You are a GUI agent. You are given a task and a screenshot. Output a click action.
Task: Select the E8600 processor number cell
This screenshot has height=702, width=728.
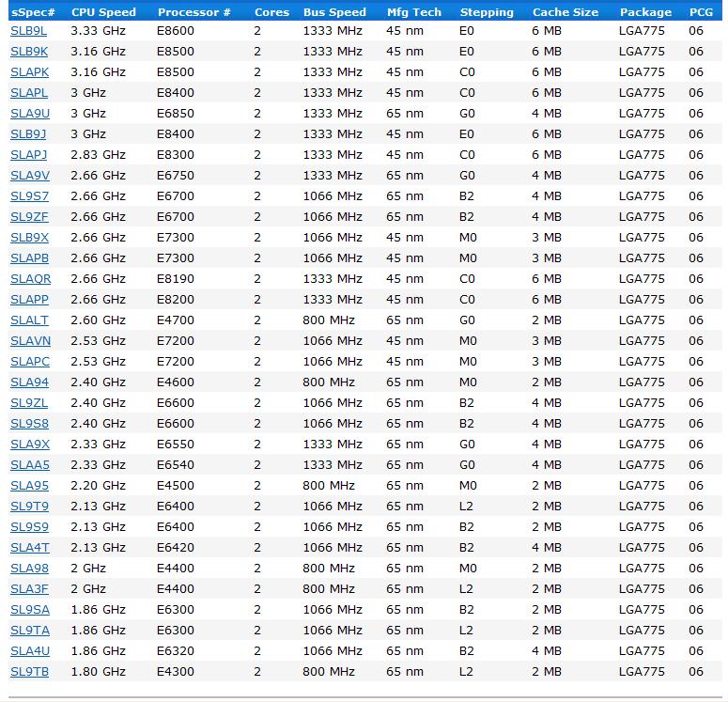coord(176,31)
